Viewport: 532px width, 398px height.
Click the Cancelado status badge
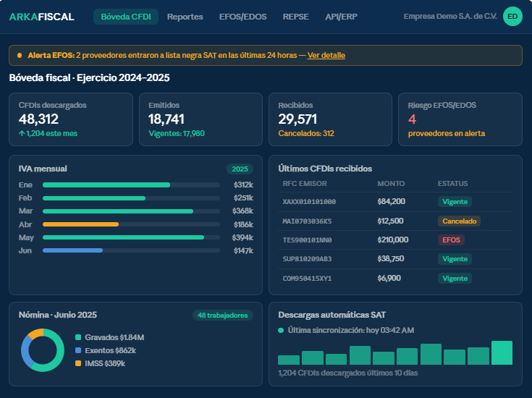click(459, 221)
